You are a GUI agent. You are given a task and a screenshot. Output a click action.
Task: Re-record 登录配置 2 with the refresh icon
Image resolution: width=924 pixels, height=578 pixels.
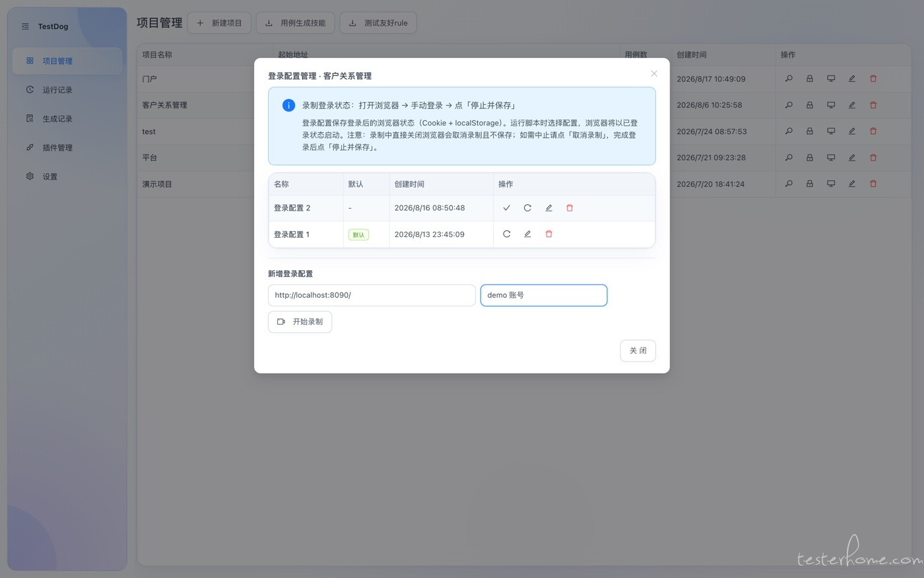coord(527,208)
